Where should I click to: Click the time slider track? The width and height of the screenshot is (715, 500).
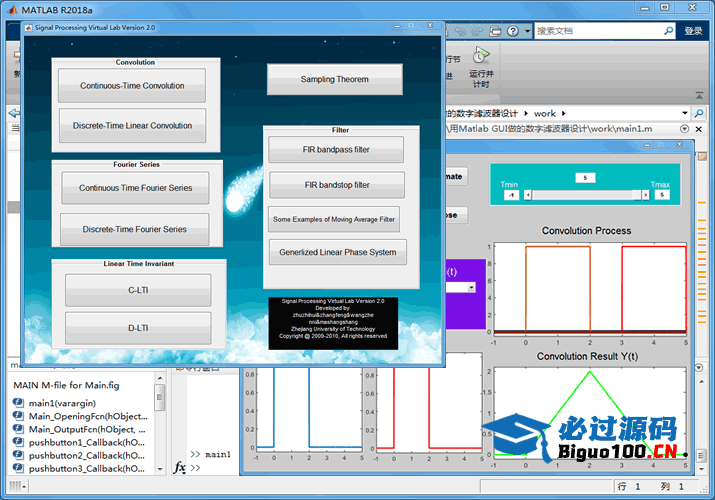[x=586, y=195]
